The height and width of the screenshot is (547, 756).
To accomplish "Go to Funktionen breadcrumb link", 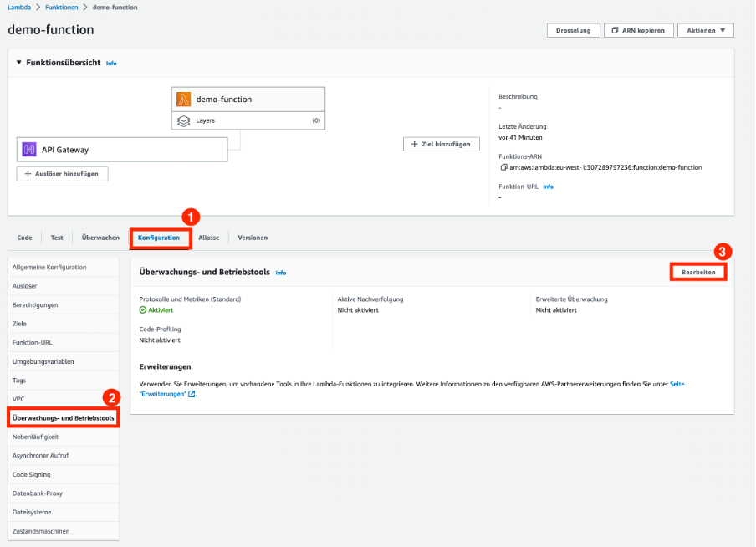I will point(62,8).
